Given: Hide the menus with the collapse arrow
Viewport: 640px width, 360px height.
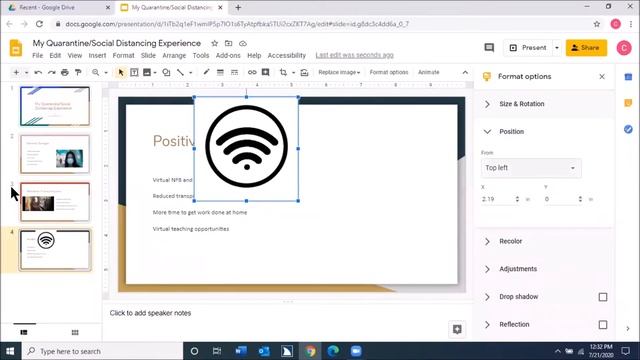Looking at the screenshot, I should [x=465, y=72].
